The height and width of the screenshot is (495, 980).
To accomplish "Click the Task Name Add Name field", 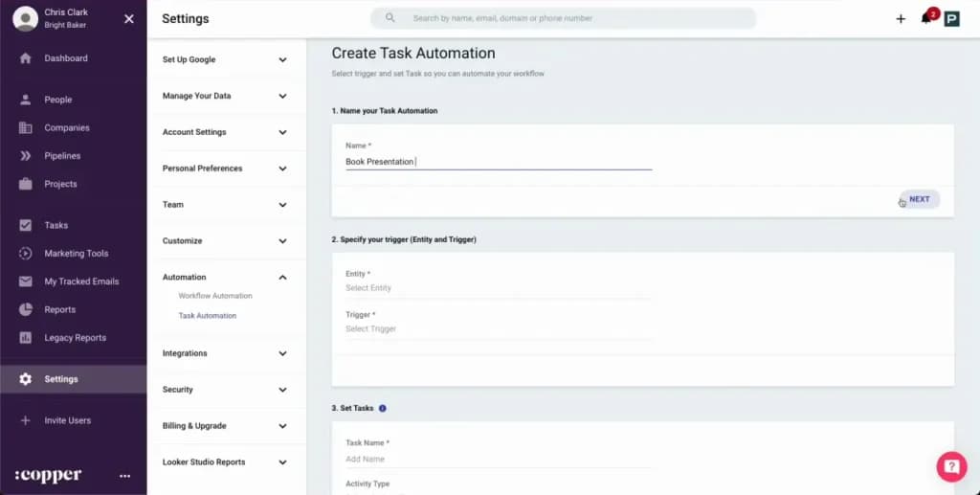I will pyautogui.click(x=499, y=459).
